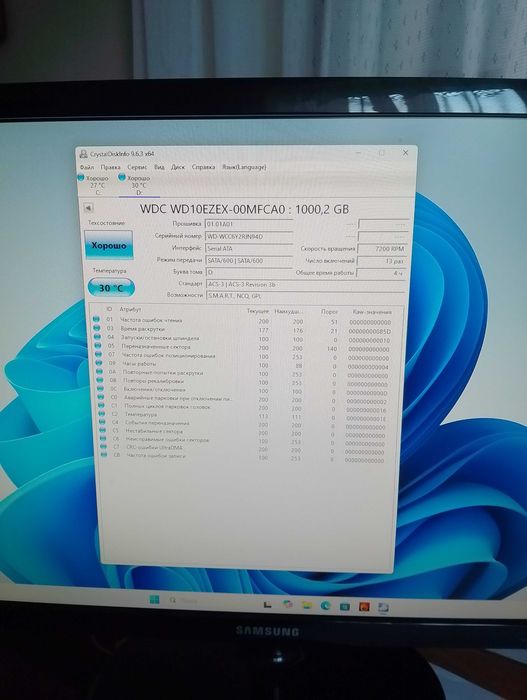Click the status icon for attribute C2 Температура
Viewport: 527px width, 700px height.
click(x=102, y=414)
